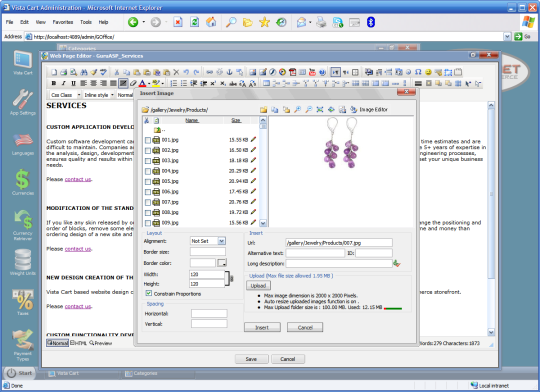Click new folder icon in Insert Image dialog
The height and width of the screenshot is (392, 540).
coord(263,110)
